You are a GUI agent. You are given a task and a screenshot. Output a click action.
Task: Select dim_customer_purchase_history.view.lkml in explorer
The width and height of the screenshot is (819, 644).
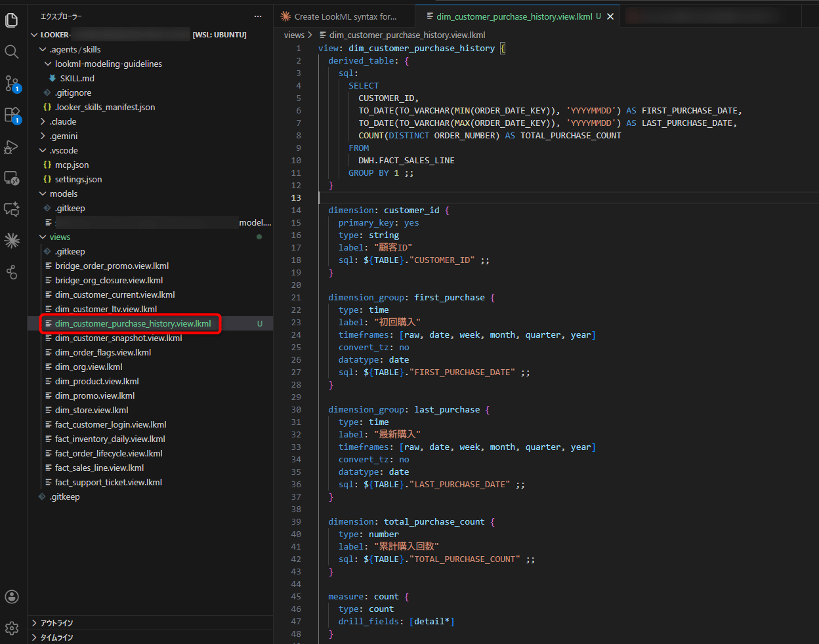tap(150, 323)
